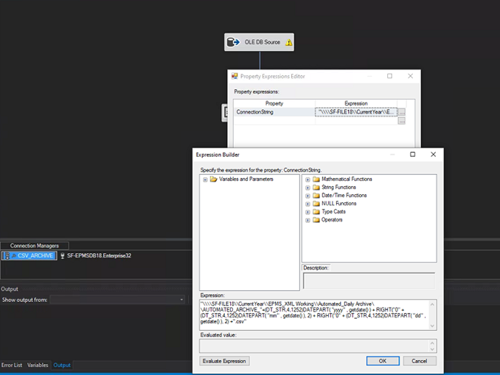Select the CSV_ARCHIVE connection manager
Image resolution: width=500 pixels, height=375 pixels.
[29, 256]
